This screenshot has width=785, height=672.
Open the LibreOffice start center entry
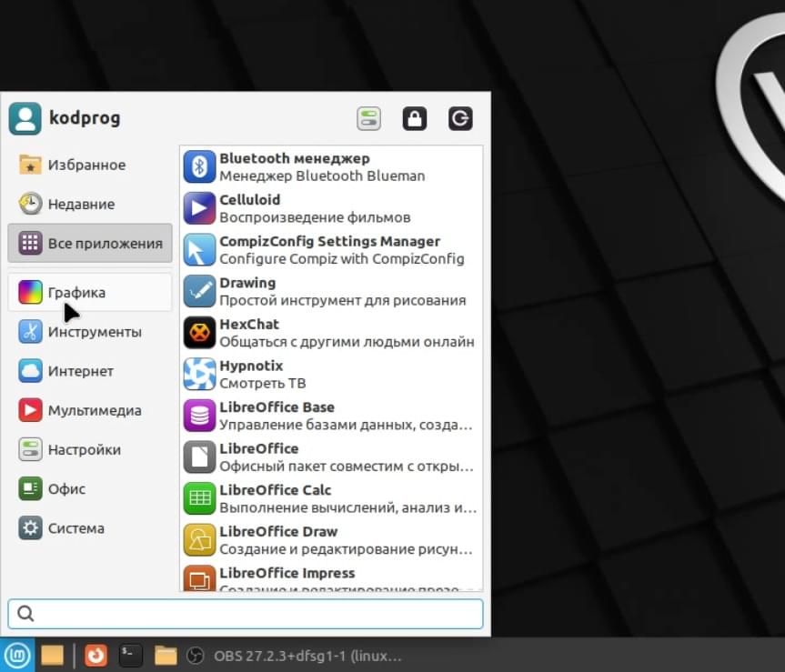pos(331,457)
